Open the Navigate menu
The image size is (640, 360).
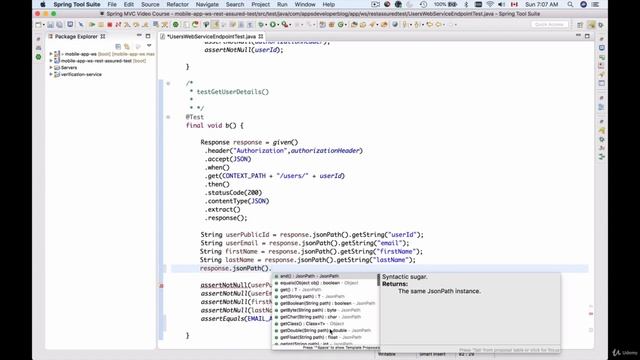pyautogui.click(x=207, y=4)
